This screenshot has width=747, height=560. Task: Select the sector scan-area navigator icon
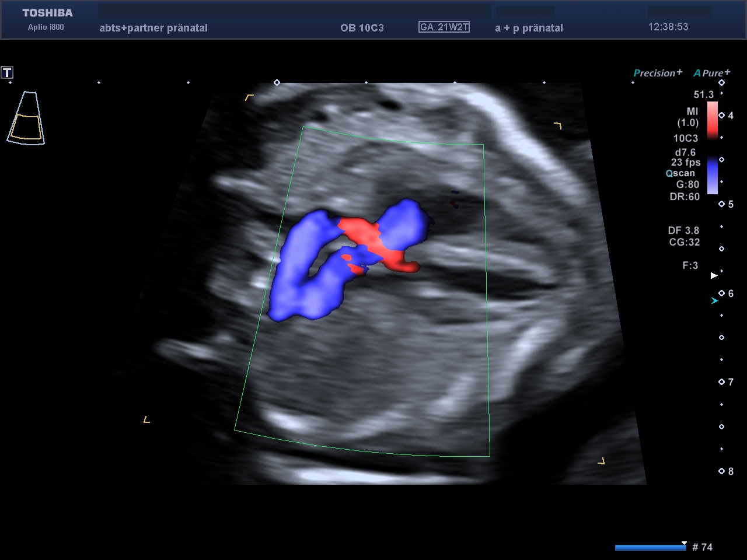[x=26, y=118]
